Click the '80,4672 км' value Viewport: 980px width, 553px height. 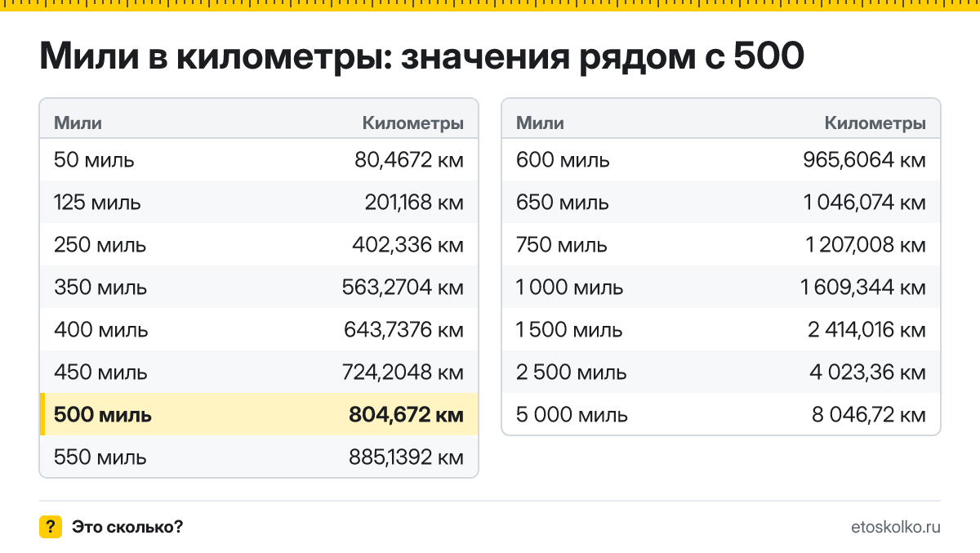(x=409, y=159)
